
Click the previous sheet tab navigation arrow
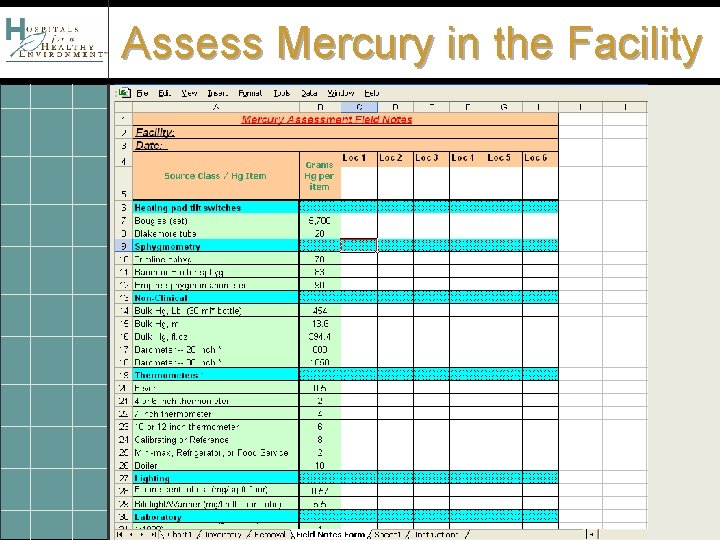[x=131, y=534]
